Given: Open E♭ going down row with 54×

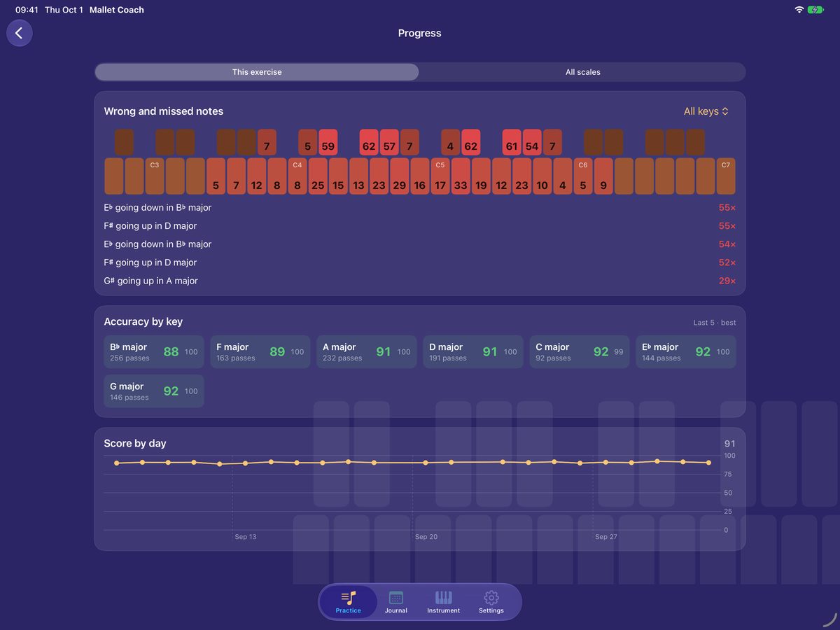Looking at the screenshot, I should click(420, 244).
